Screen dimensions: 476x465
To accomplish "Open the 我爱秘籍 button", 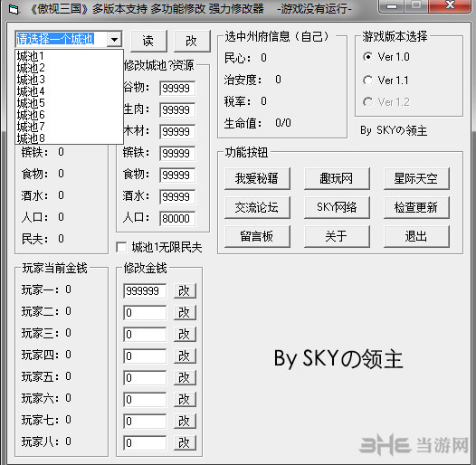I will click(257, 178).
